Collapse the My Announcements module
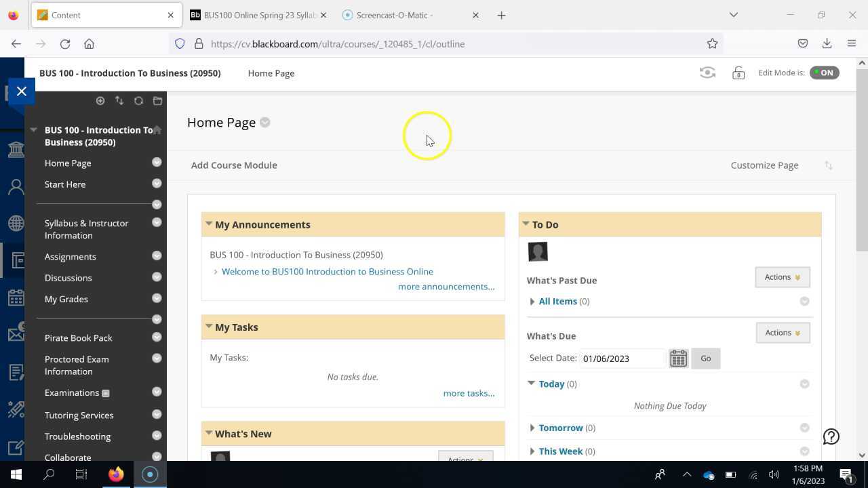Viewport: 868px width, 488px height. point(209,224)
